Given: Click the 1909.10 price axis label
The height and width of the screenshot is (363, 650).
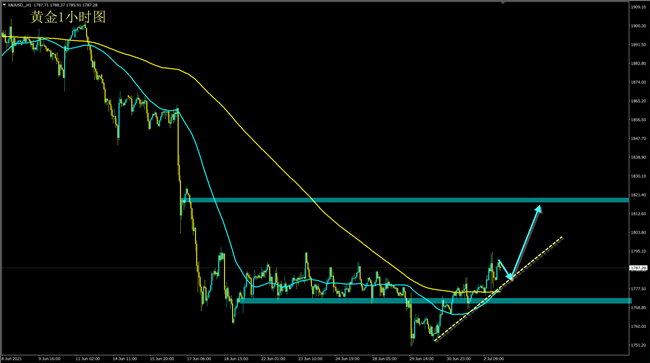Looking at the screenshot, I should pyautogui.click(x=638, y=7).
